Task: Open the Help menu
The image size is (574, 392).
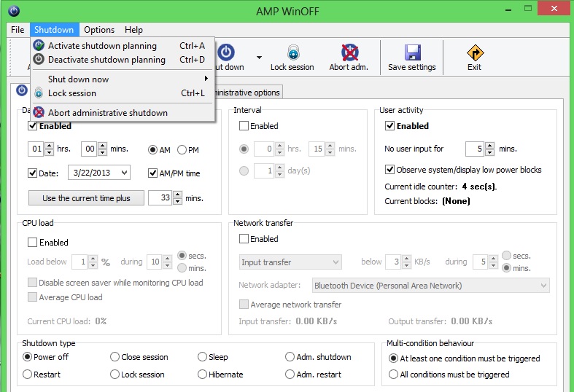Action: (x=133, y=30)
